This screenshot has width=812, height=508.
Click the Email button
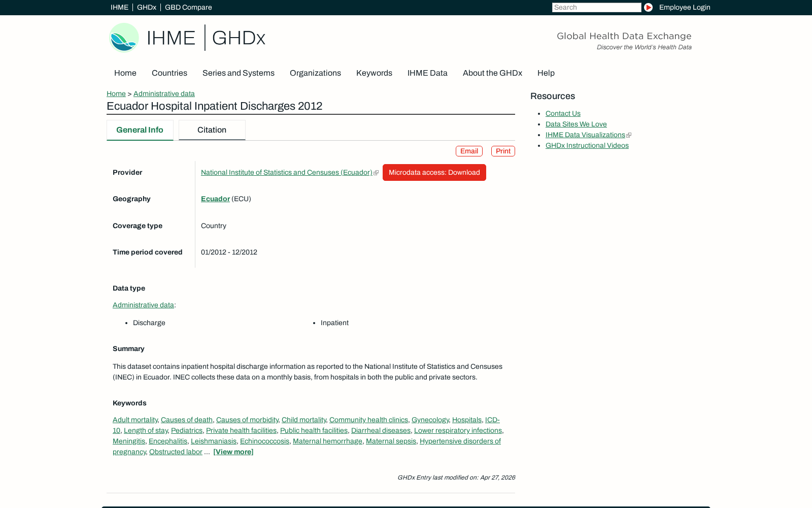coord(469,151)
